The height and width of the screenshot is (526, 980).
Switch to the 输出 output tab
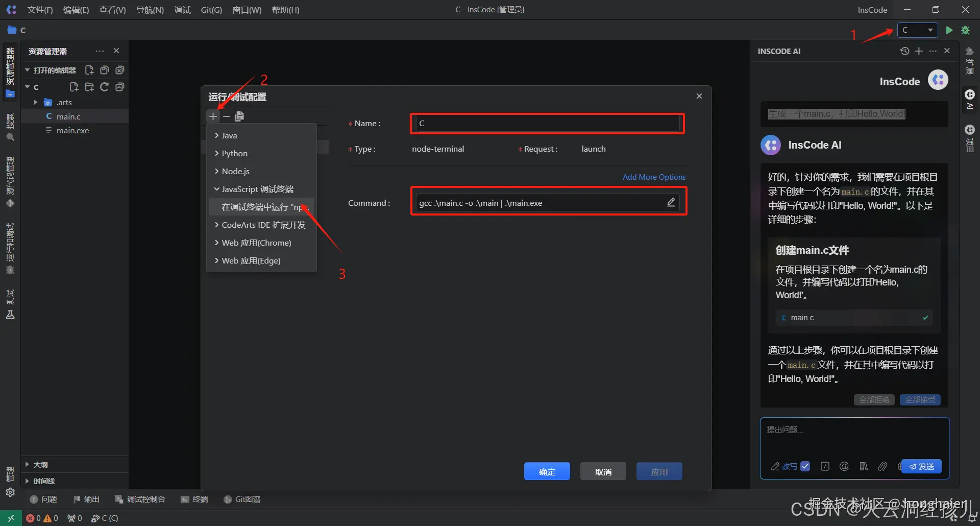click(86, 499)
